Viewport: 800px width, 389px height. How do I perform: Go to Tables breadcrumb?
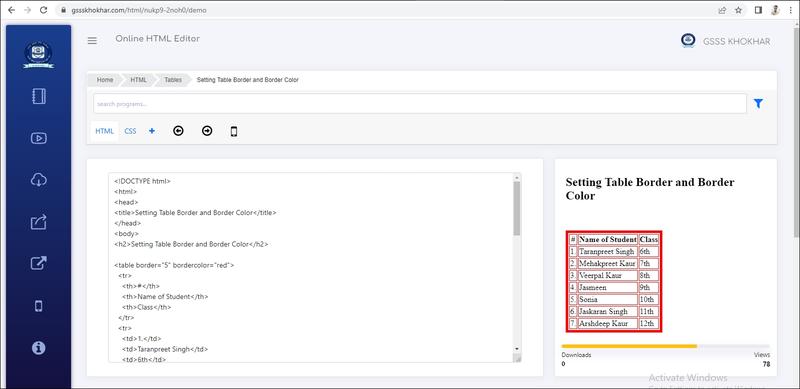[173, 80]
